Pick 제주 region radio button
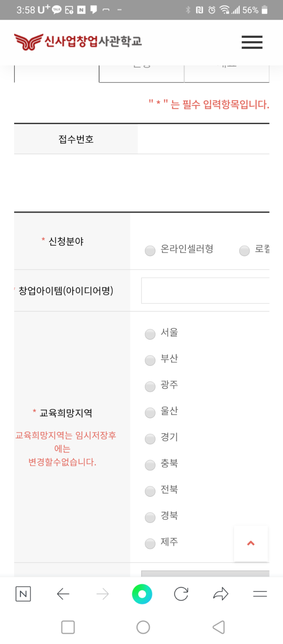Image resolution: width=283 pixels, height=644 pixels. [150, 544]
